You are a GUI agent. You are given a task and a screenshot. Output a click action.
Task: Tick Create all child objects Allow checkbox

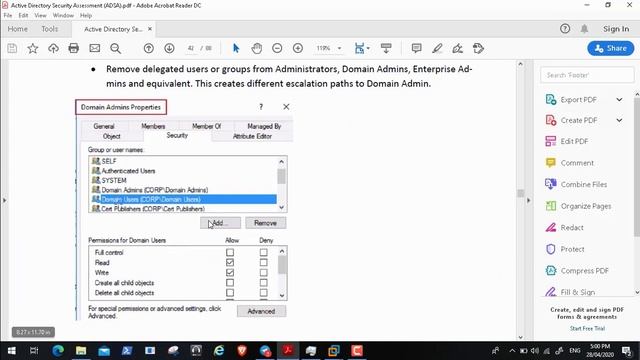[x=230, y=283]
